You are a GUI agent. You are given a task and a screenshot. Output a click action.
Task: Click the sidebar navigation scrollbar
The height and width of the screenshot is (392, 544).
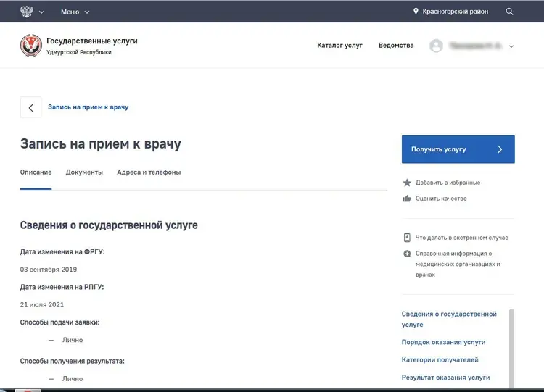coord(511,349)
